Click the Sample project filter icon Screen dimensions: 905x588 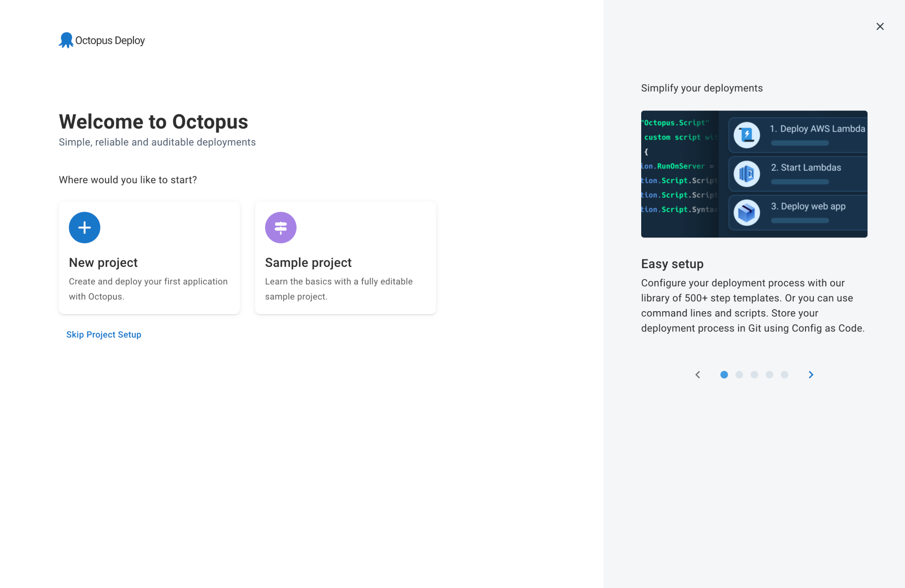click(x=281, y=227)
